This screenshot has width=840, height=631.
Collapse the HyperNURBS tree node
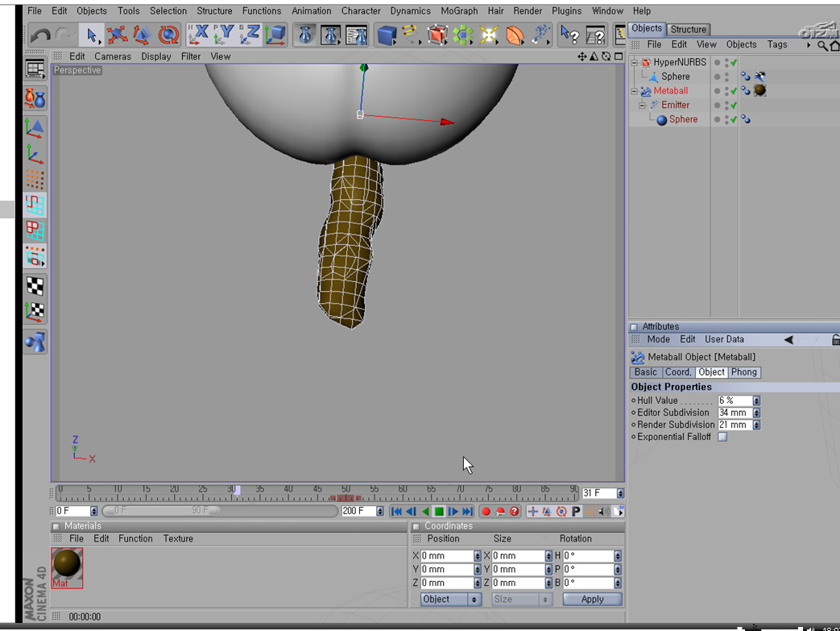click(x=635, y=63)
